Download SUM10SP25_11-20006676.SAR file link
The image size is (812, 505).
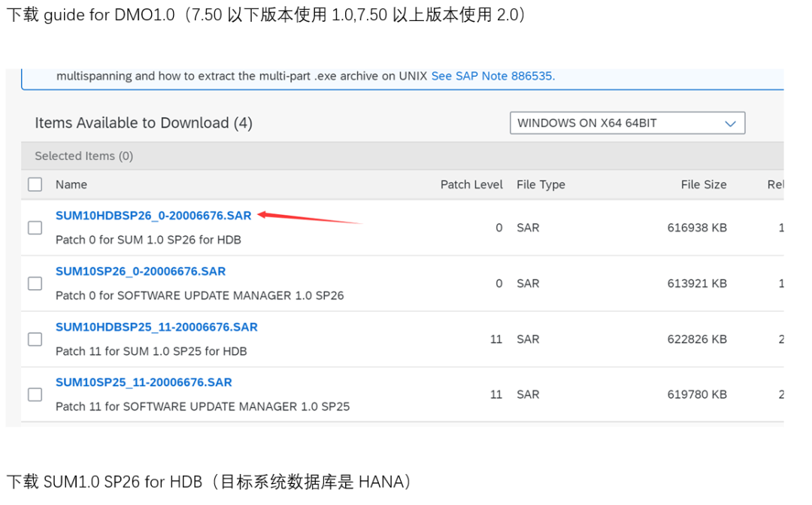click(x=144, y=383)
